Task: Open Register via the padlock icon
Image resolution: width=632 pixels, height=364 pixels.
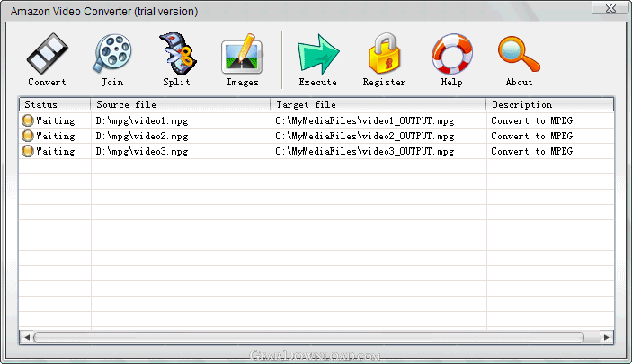Action: click(x=384, y=53)
